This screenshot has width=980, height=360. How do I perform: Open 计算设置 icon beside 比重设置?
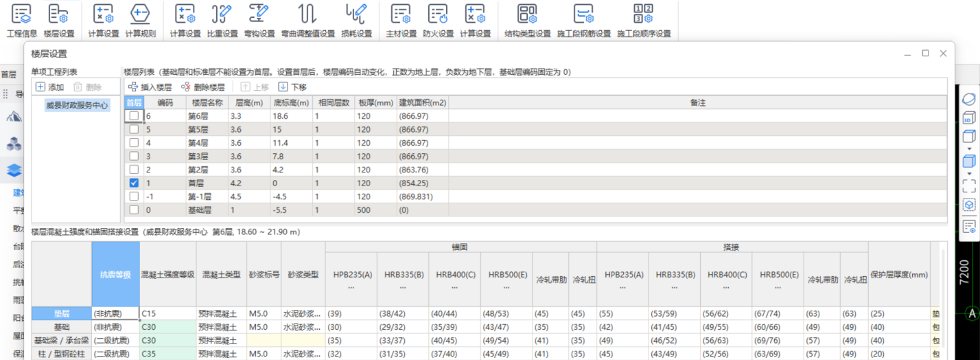185,13
